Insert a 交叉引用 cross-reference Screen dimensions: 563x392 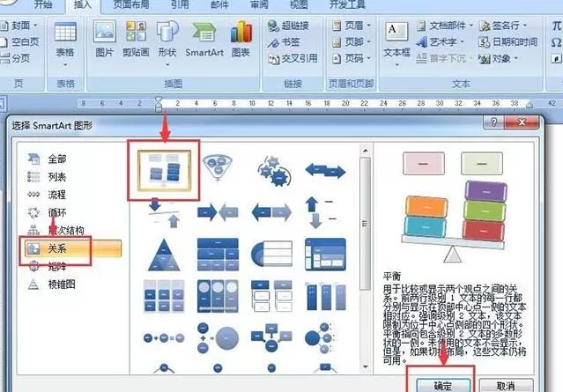293,58
